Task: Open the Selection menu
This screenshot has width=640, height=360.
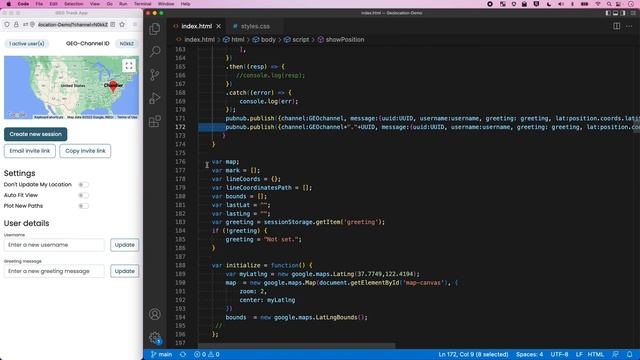Action: point(73,4)
